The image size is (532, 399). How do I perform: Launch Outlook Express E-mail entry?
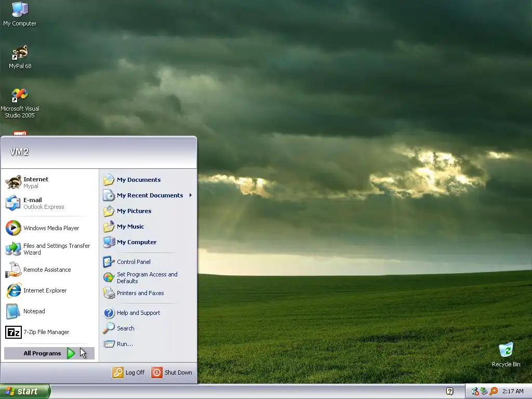49,203
